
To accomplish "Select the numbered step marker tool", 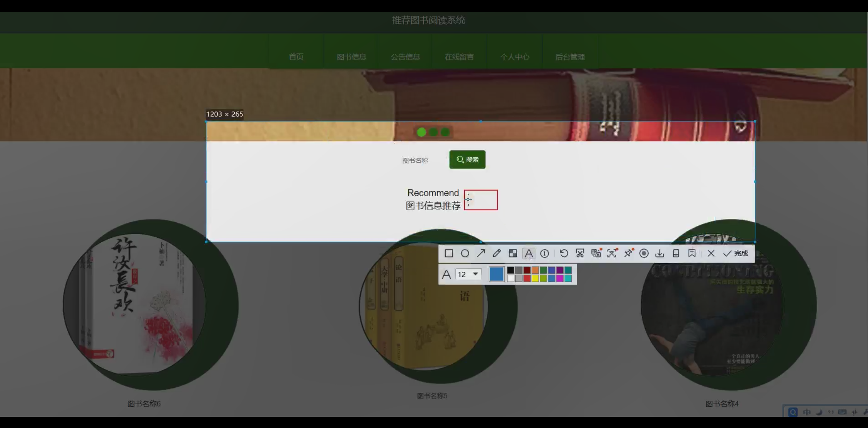I will 545,253.
